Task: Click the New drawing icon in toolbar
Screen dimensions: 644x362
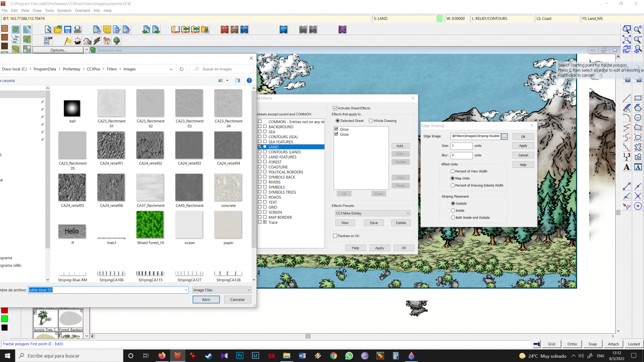Action: point(48,29)
